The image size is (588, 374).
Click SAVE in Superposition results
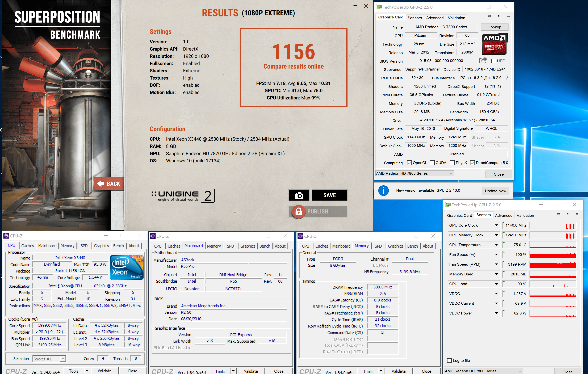[x=329, y=195]
